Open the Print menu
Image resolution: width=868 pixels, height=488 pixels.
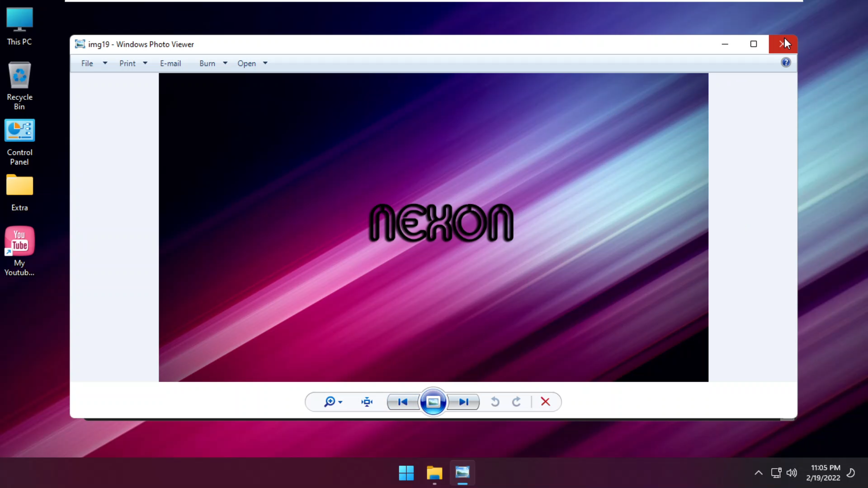point(127,63)
